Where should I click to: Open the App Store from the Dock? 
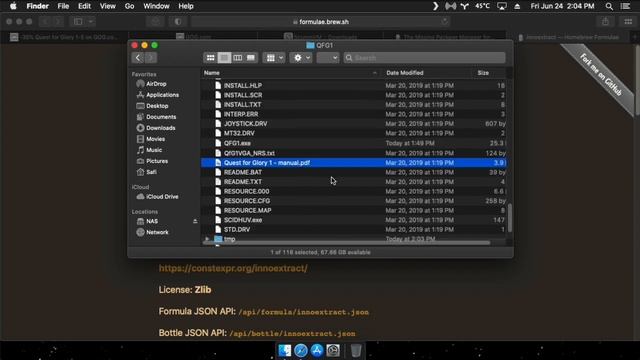pos(317,351)
